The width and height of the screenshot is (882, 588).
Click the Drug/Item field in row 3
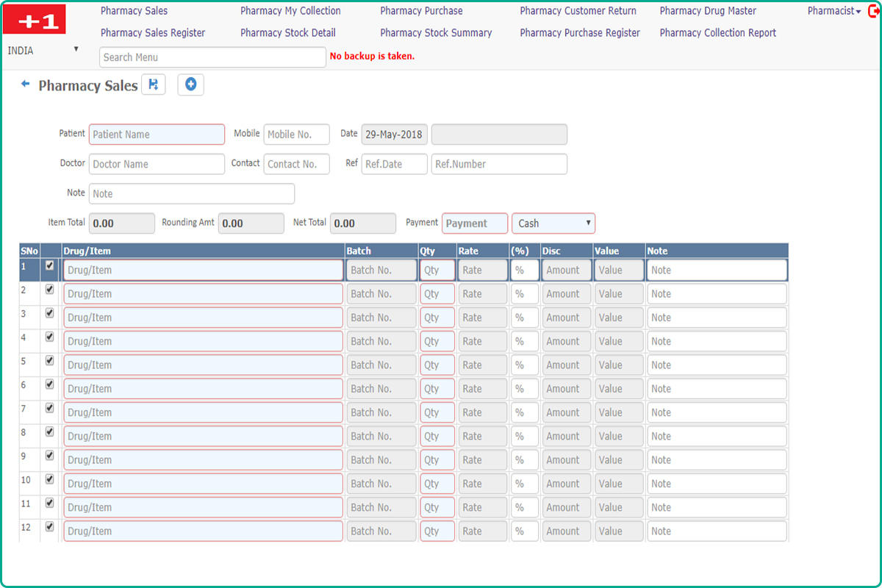[x=203, y=318]
